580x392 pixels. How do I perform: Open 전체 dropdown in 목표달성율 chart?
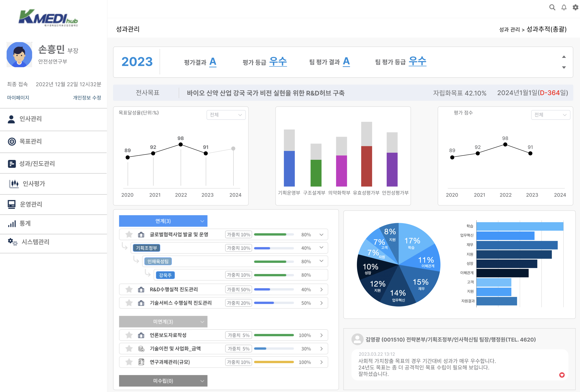[x=226, y=115]
